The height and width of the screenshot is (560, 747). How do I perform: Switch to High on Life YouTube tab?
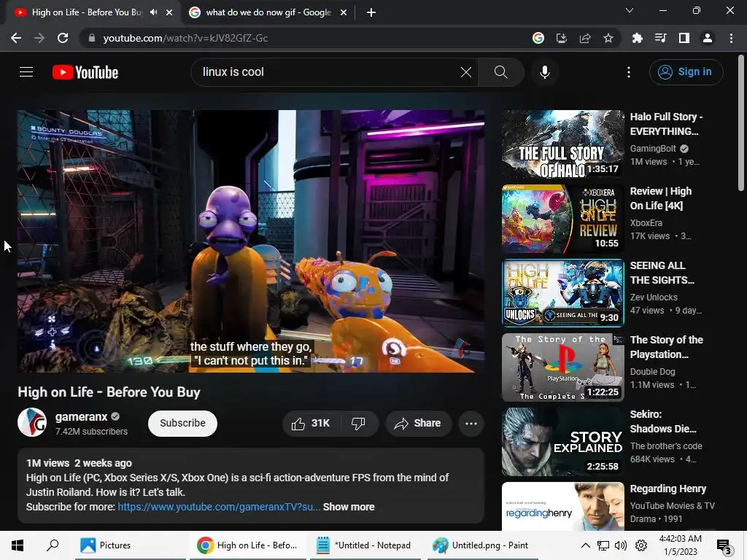[x=87, y=12]
